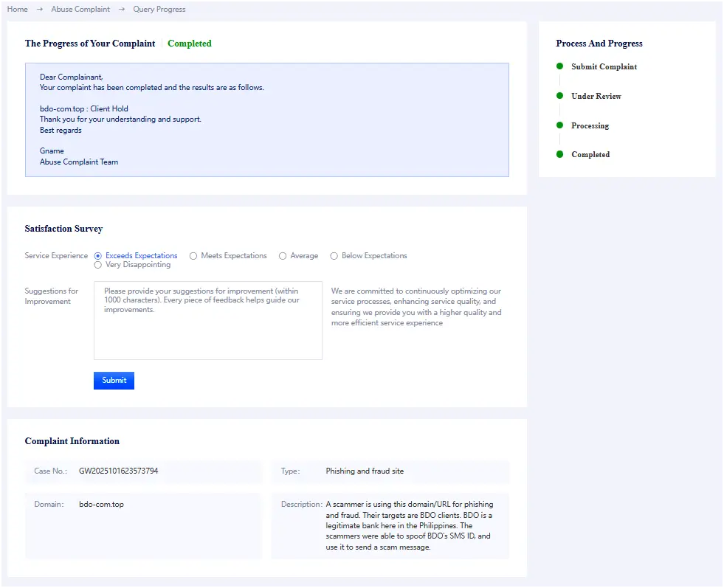Click the complaint description paragraph
Screen dimensions: 724x588
point(410,525)
